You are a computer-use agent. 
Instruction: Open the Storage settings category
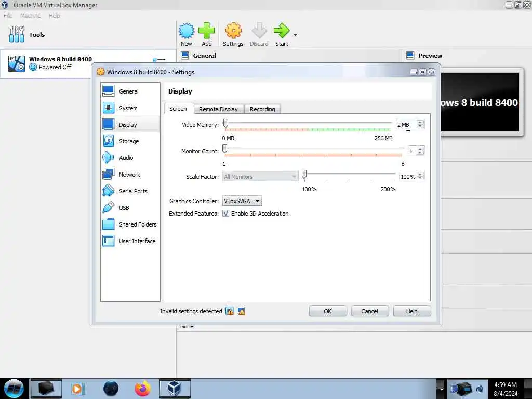click(x=130, y=141)
